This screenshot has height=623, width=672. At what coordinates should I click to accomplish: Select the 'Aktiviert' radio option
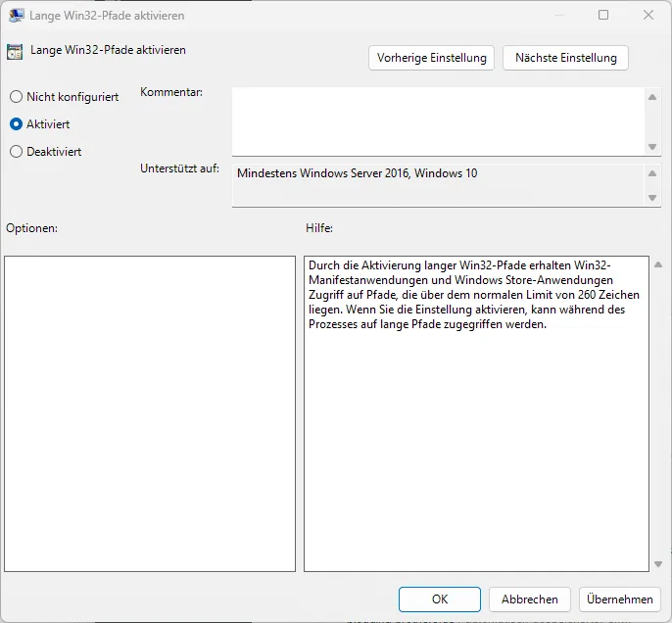coord(16,124)
